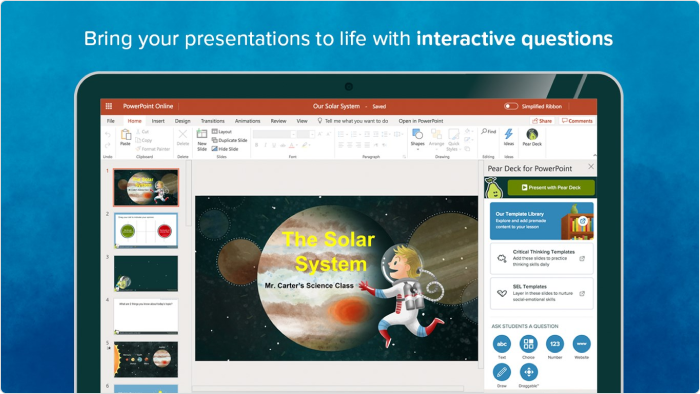Apply Bold formatting
This screenshot has width=700, height=394.
pos(256,145)
